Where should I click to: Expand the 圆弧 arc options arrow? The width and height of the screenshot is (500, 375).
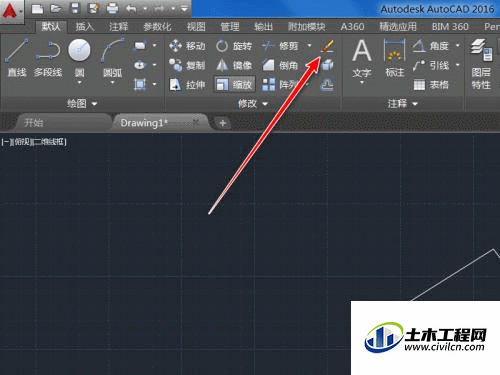(113, 82)
